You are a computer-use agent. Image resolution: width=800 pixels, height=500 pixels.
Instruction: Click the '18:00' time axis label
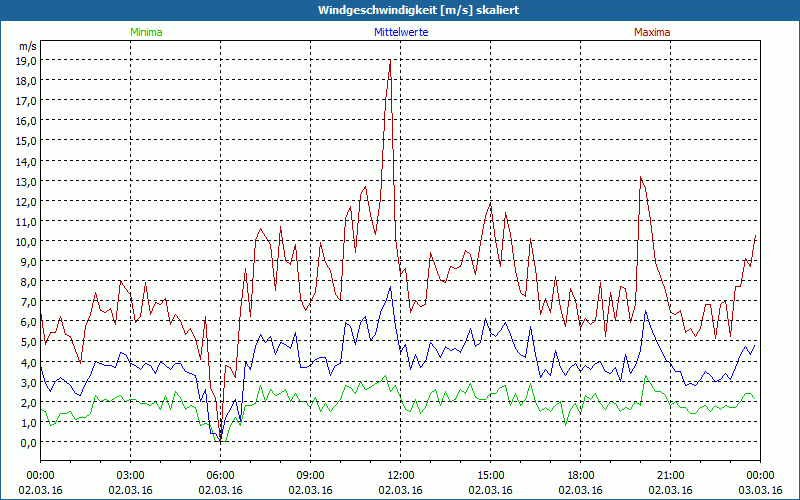[x=581, y=476]
